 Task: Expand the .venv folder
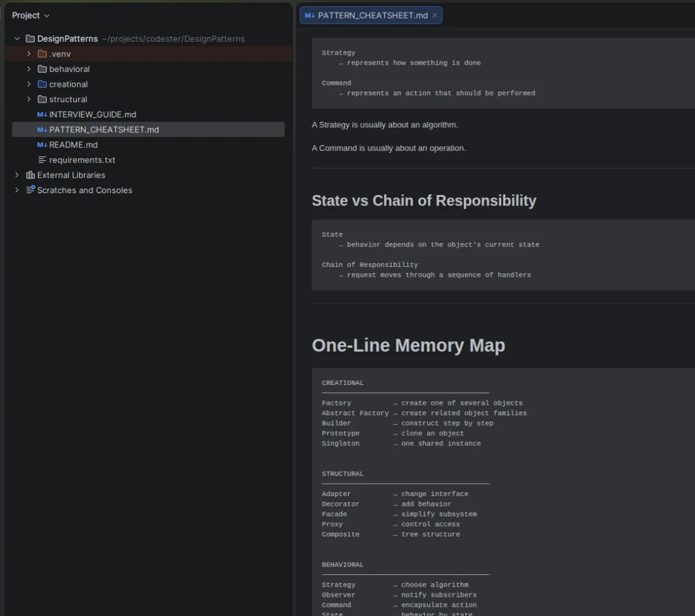click(x=28, y=54)
